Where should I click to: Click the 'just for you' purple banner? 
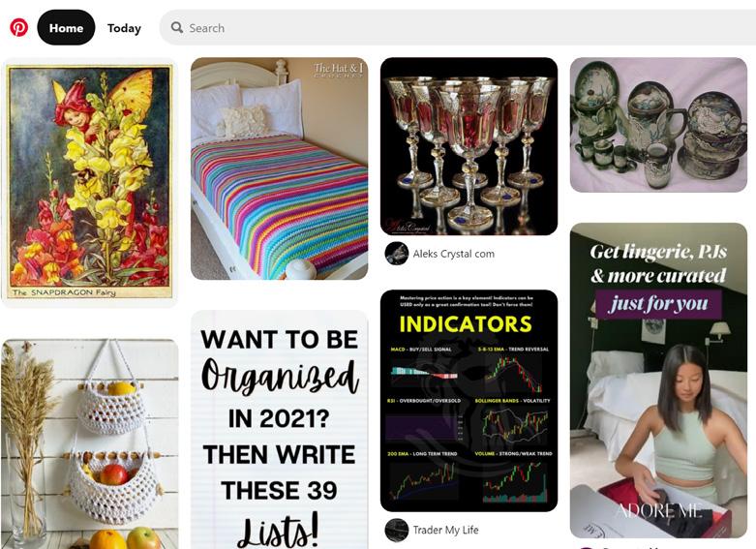(658, 304)
